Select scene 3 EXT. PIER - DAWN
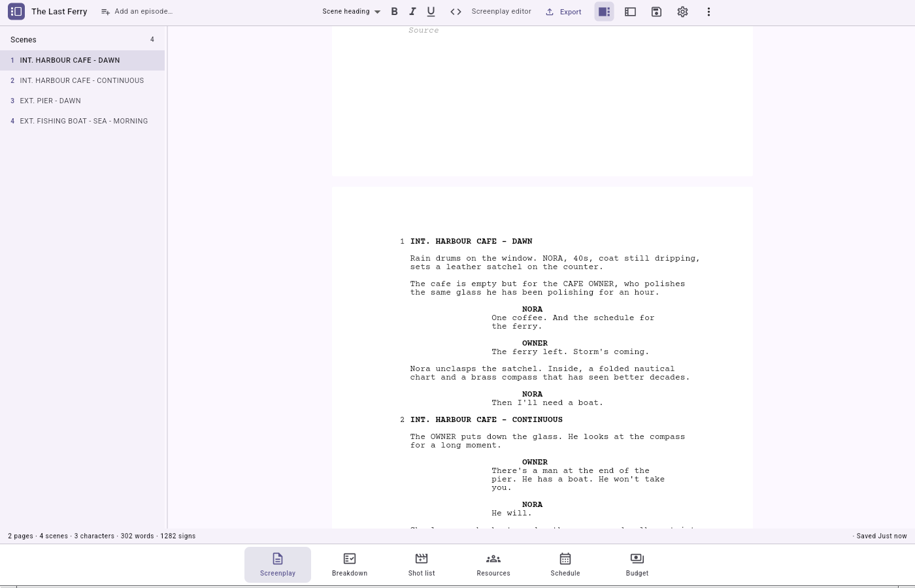 click(82, 101)
